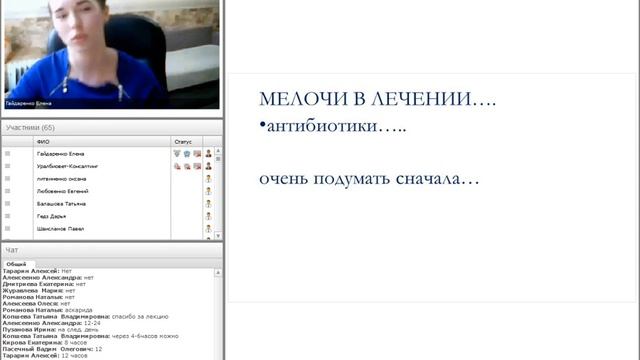Click chat message 'спасибо за лекцию'
The height and width of the screenshot is (360, 640).
pos(140,316)
